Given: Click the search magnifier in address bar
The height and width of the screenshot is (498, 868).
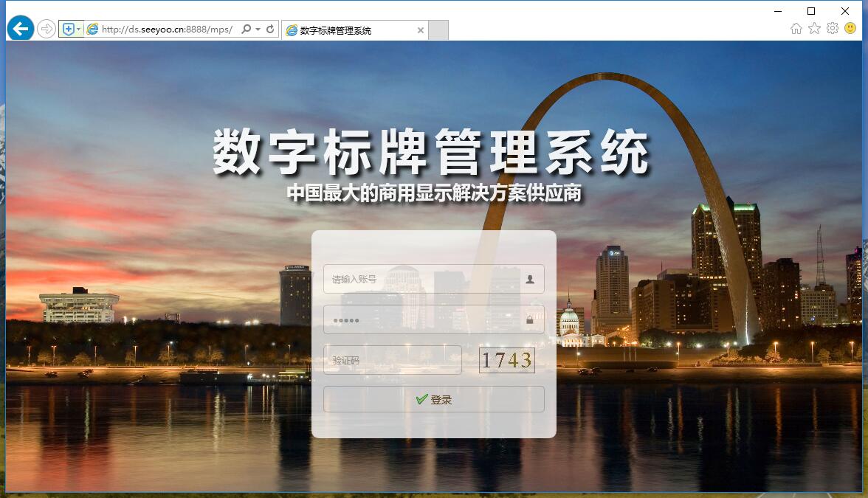Looking at the screenshot, I should click(x=247, y=30).
